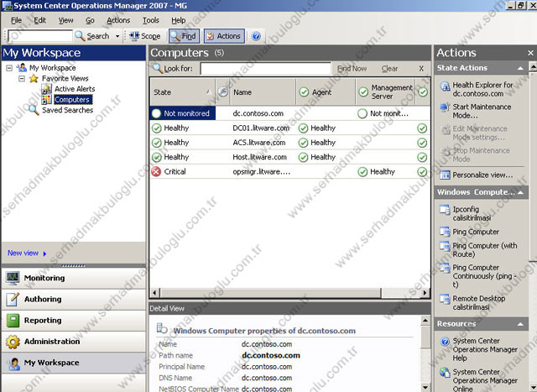Switch to the Administration pane
The height and width of the screenshot is (392, 537).
click(x=73, y=342)
